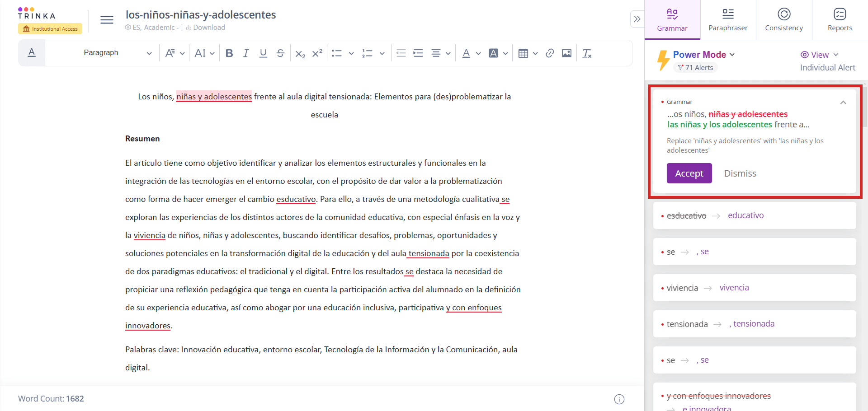Insert an image

tap(566, 53)
